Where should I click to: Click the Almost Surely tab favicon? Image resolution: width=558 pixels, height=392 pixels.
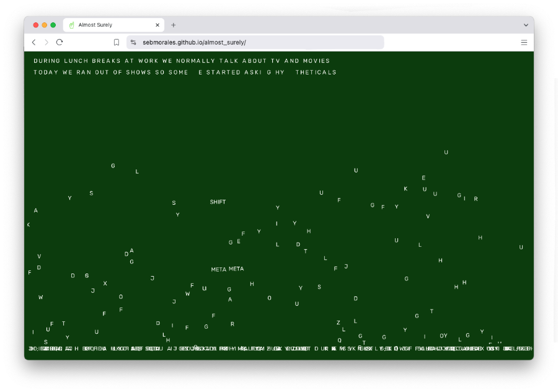pyautogui.click(x=71, y=25)
